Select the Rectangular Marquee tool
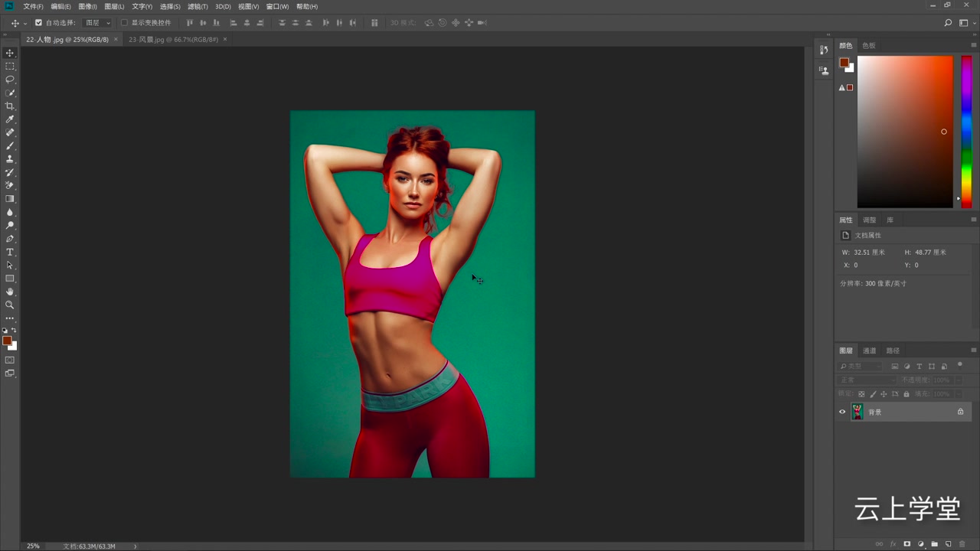 coord(10,67)
